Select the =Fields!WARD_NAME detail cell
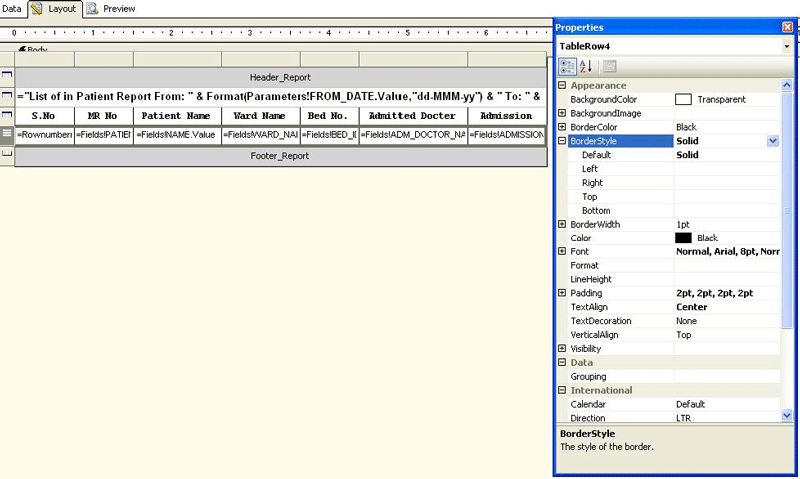This screenshot has width=800, height=479. click(261, 135)
